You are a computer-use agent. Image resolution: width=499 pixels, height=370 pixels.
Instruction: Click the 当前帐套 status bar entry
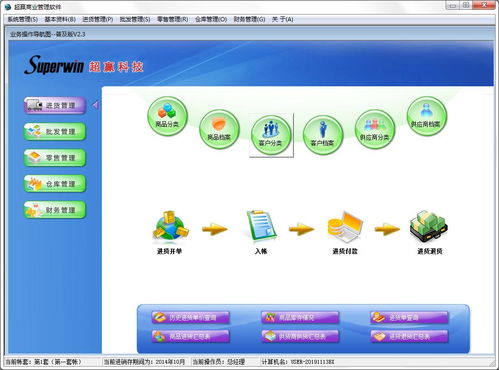[44, 362]
